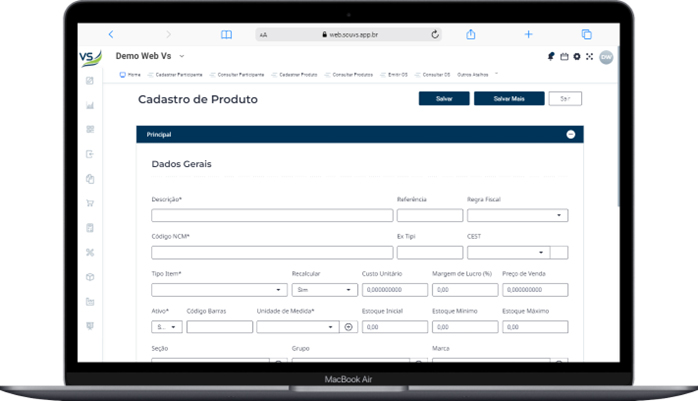The height and width of the screenshot is (401, 698).
Task: Focus the Ex Tipi input field
Action: click(x=430, y=252)
